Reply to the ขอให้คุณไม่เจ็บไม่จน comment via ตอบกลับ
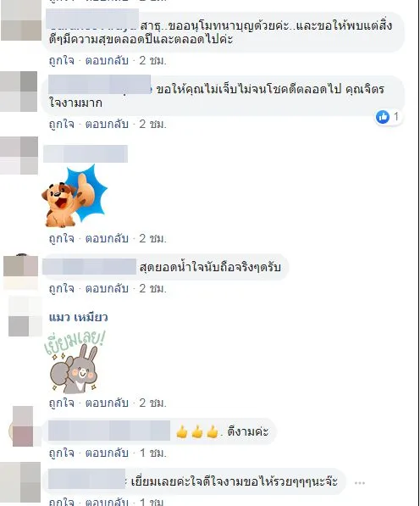Image resolution: width=420 pixels, height=506 pixels. pyautogui.click(x=107, y=125)
